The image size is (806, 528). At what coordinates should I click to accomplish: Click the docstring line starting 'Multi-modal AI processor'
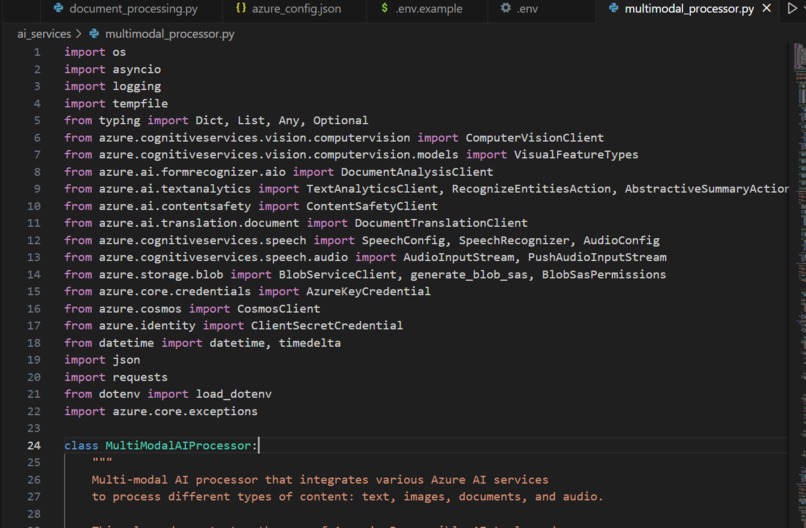tap(320, 480)
